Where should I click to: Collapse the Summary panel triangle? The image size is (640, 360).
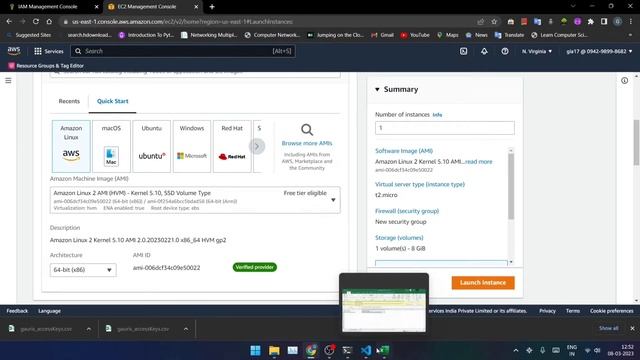(377, 89)
